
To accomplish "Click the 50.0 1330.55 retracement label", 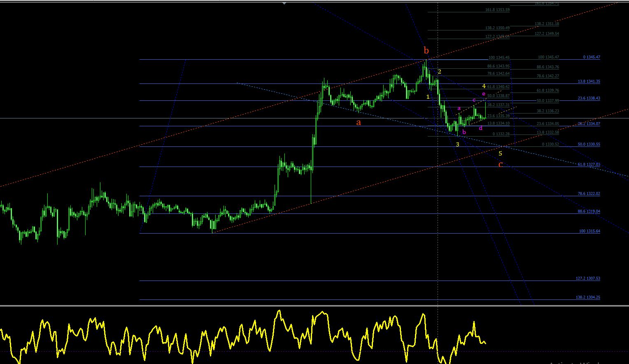I will (589, 144).
